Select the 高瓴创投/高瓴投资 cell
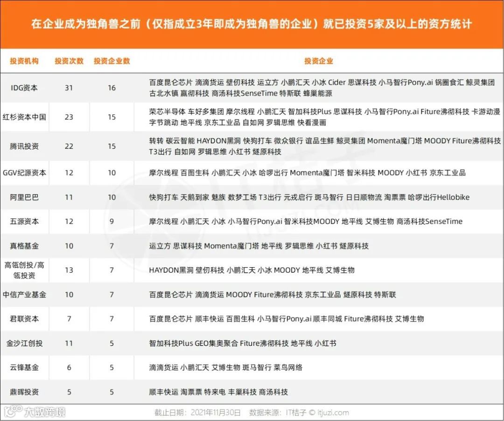This screenshot has height=421, width=504. [24, 270]
